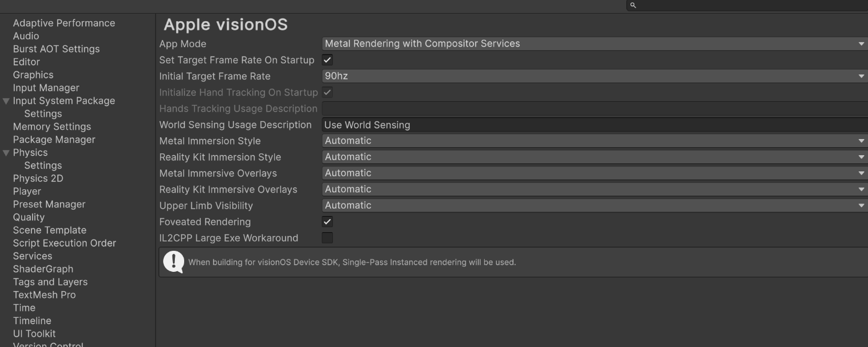
Task: Select the Services settings category
Action: (x=32, y=256)
